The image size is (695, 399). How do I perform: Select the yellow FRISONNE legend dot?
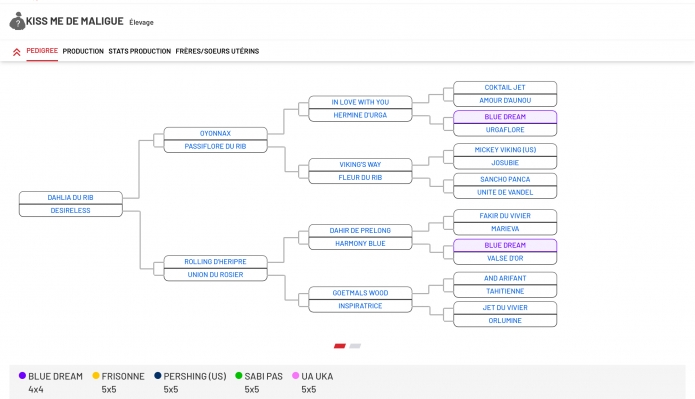[96, 376]
